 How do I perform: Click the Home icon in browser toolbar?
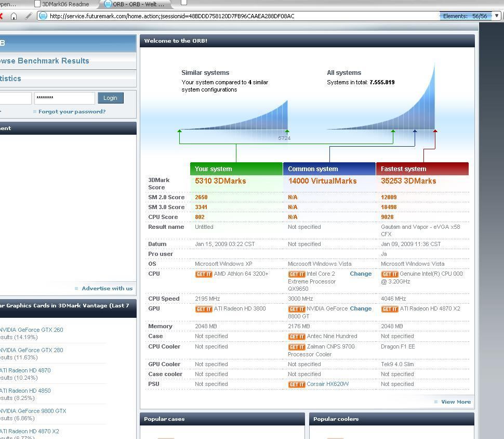[14, 16]
